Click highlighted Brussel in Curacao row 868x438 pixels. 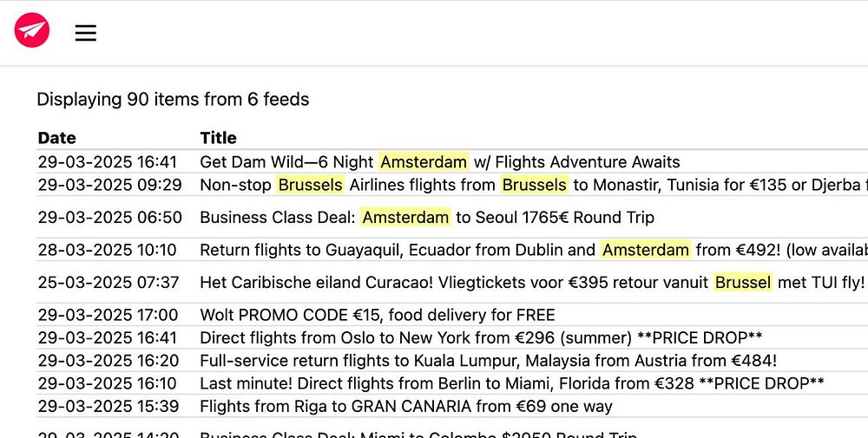743,283
